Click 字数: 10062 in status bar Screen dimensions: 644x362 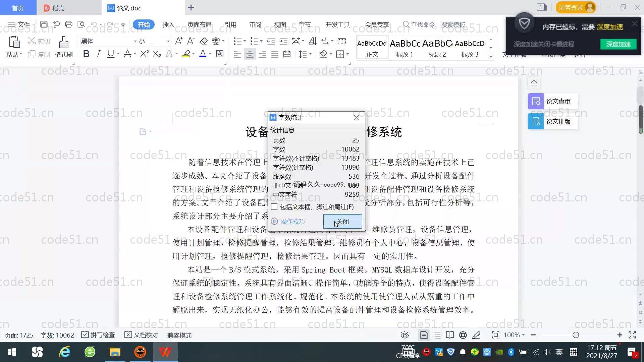tap(57, 335)
